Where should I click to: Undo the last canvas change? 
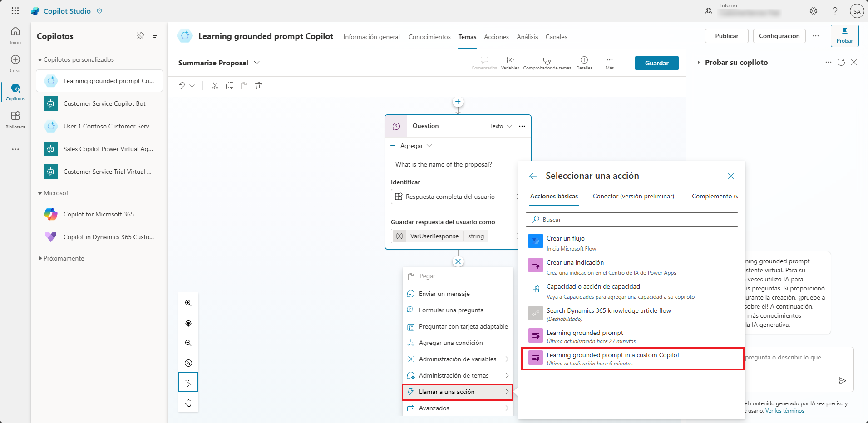(x=182, y=86)
